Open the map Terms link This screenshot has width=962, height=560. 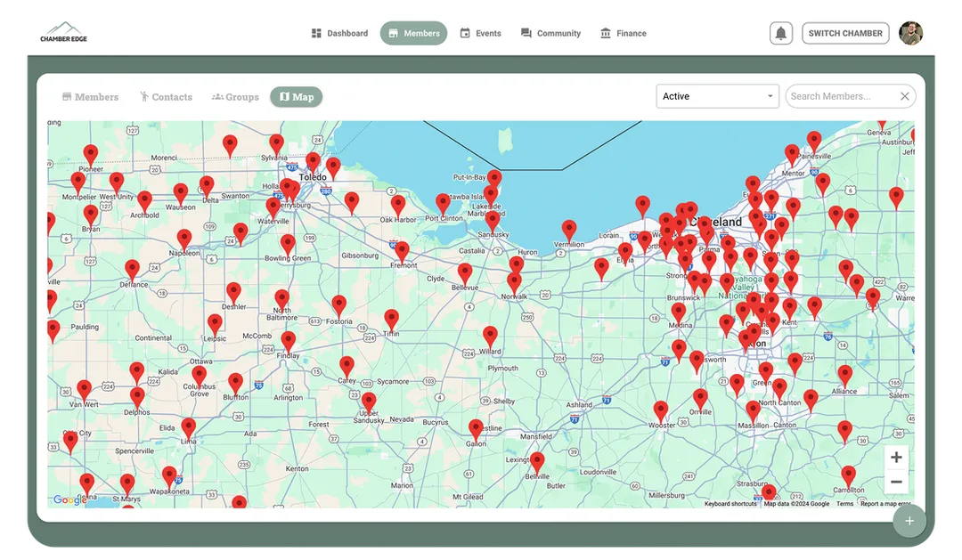[844, 504]
